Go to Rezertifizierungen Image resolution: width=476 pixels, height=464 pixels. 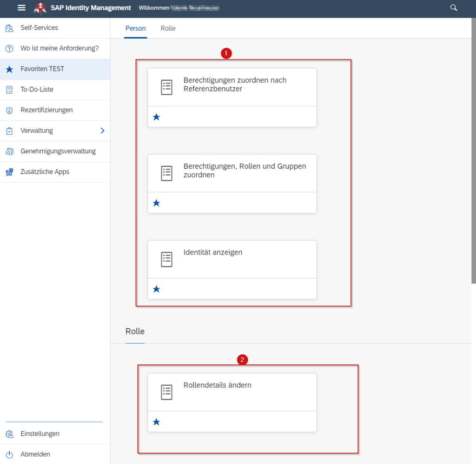[55, 111]
